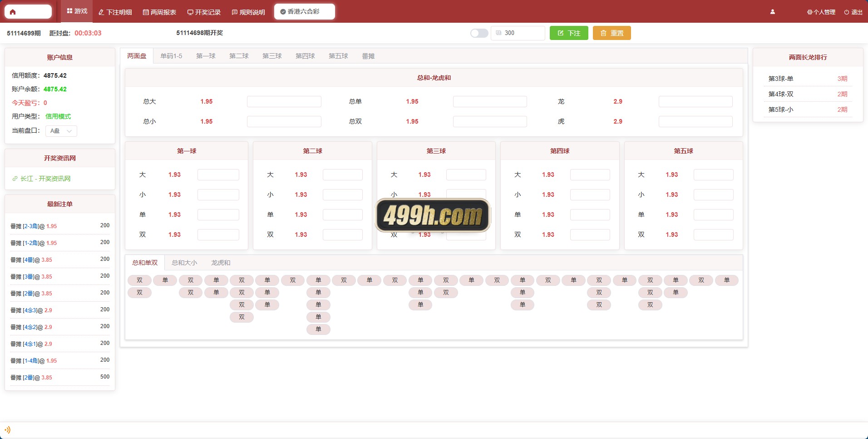Click the 虎 bet input field
The width and height of the screenshot is (868, 439).
[x=695, y=121]
